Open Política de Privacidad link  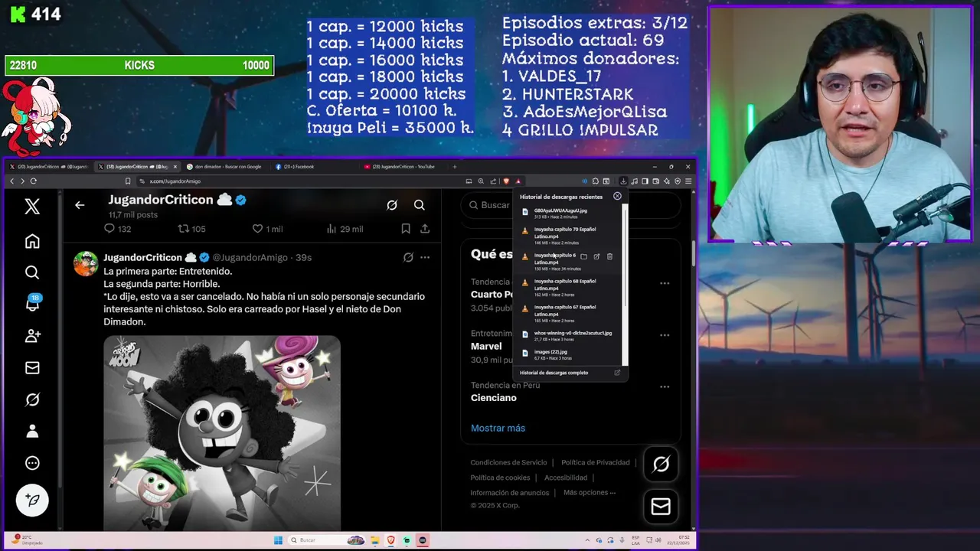tap(596, 462)
